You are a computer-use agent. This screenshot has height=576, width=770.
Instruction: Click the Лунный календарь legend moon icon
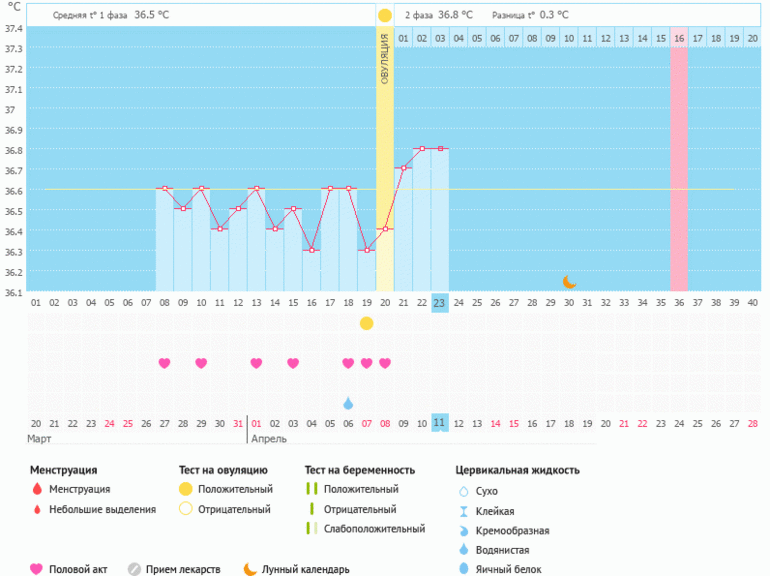(x=250, y=569)
